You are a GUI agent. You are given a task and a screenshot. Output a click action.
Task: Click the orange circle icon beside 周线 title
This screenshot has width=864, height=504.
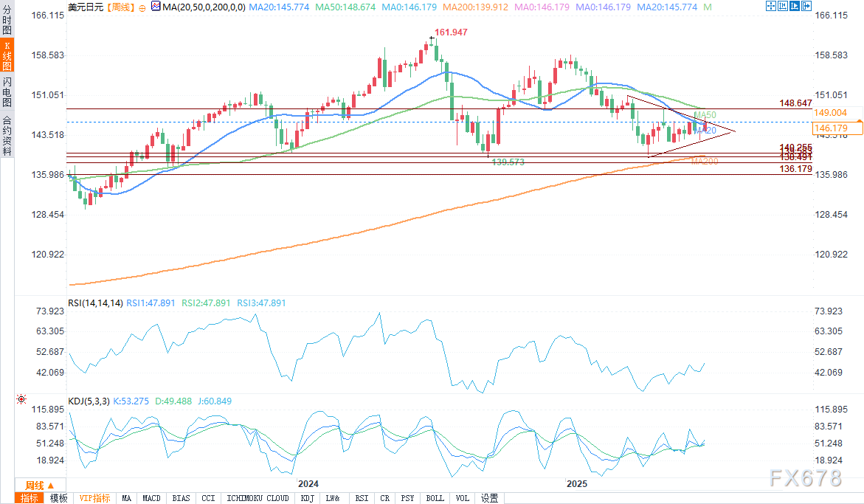click(x=142, y=7)
